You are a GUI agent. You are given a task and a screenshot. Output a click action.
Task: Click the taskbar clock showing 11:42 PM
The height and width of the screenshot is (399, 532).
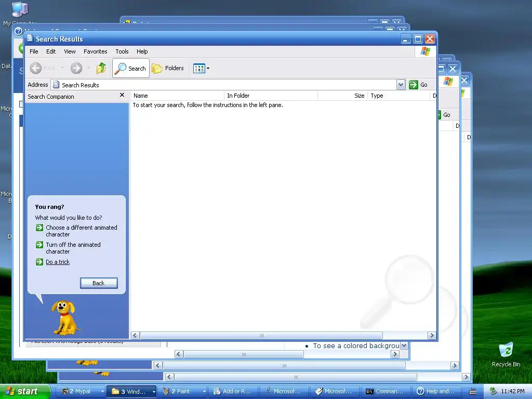(513, 391)
